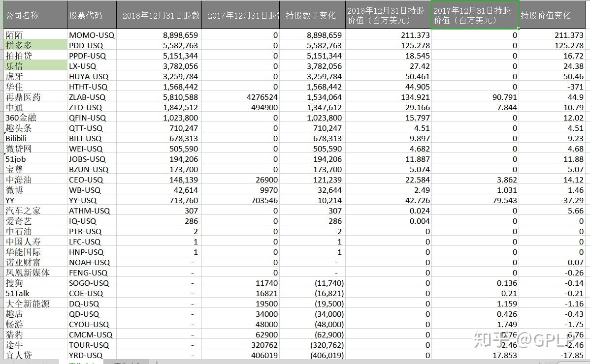Click the 134.921 holding value cell

pyautogui.click(x=388, y=97)
